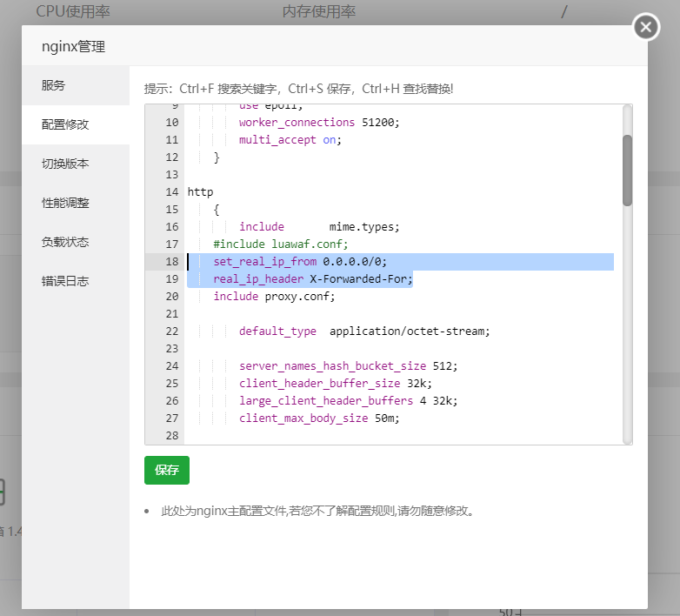The image size is (680, 616).
Task: Place cursor on worker_connections 51200 line
Action: click(x=319, y=123)
